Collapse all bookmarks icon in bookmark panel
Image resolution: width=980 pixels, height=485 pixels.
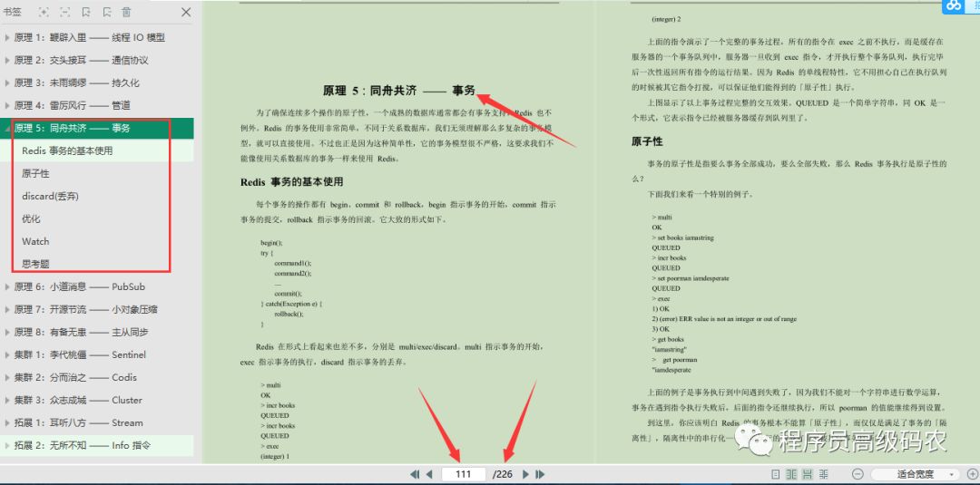tap(65, 12)
